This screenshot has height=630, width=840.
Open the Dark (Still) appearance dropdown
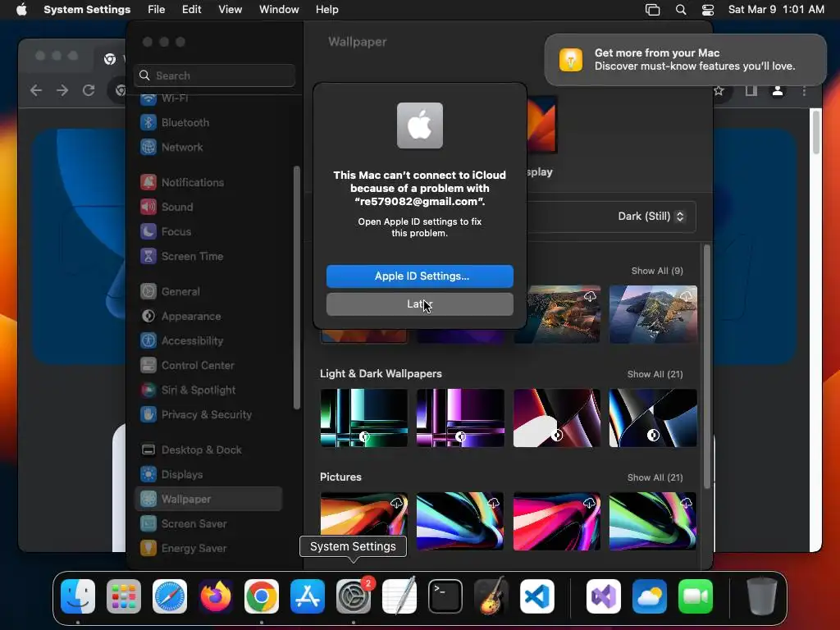coord(651,217)
